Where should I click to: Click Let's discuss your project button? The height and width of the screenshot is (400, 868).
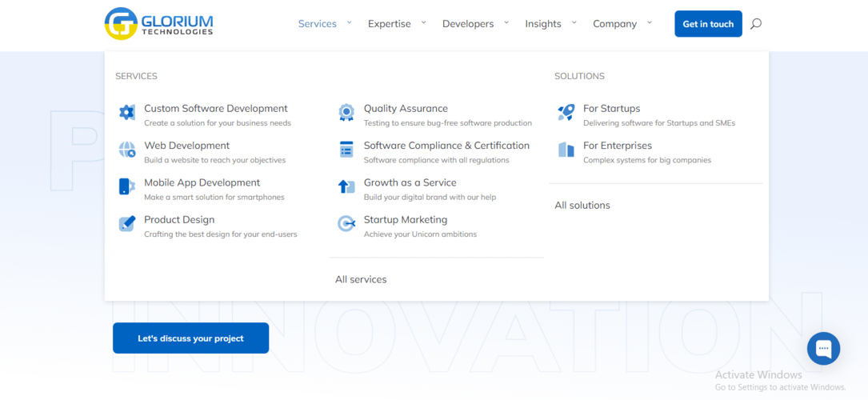click(x=190, y=338)
